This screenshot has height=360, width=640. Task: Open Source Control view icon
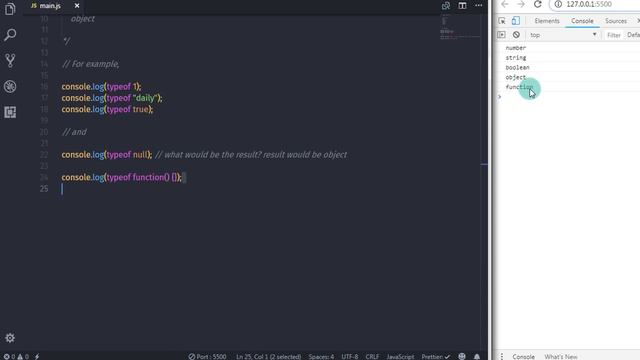[10, 60]
